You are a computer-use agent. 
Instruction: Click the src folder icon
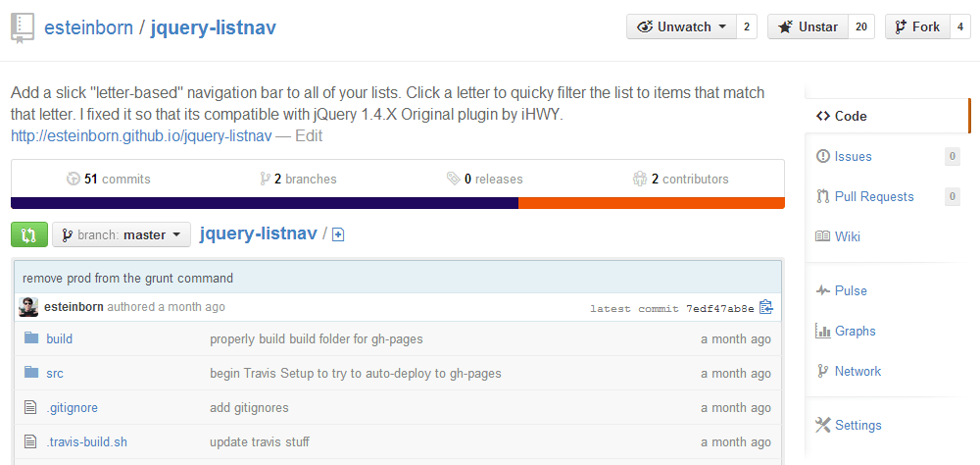[31, 373]
